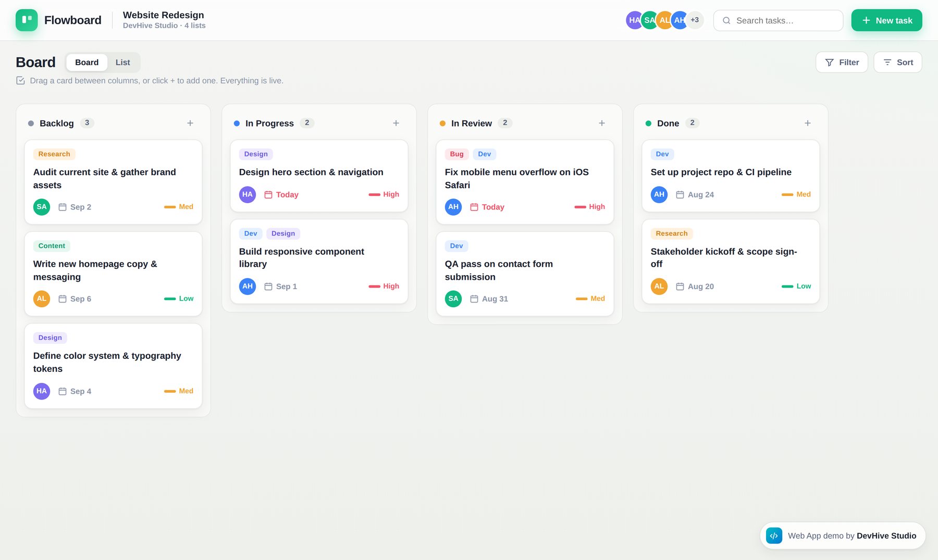Click the AH avatar in header
938x560 pixels.
point(680,20)
